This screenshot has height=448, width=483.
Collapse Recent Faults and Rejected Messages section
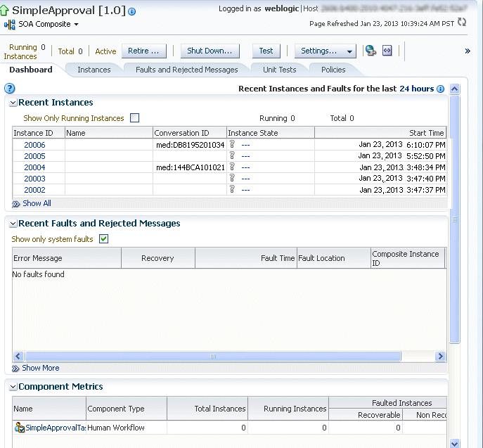(13, 224)
